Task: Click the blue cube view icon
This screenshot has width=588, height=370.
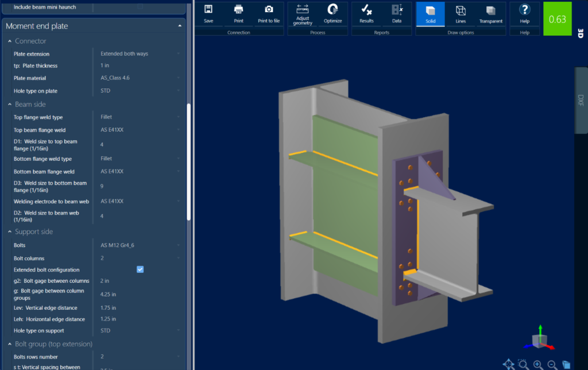Action: click(566, 364)
